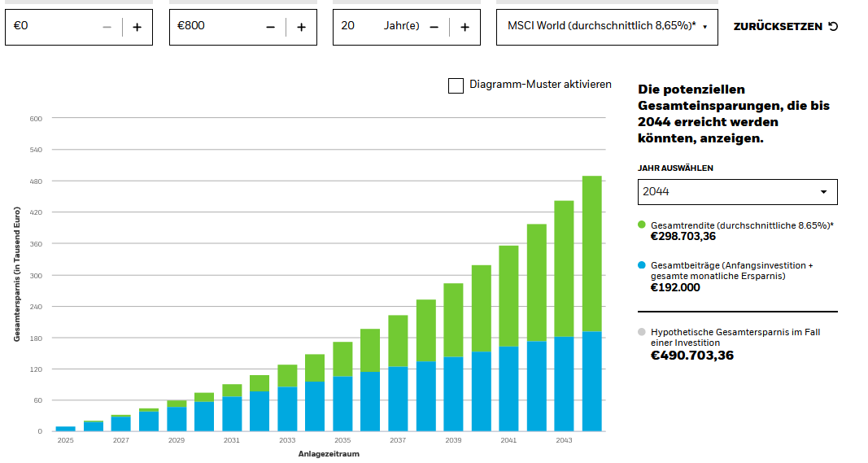This screenshot has height=463, width=868.
Task: Select the blue Gesamtbeiträge legend dot
Action: click(x=642, y=264)
